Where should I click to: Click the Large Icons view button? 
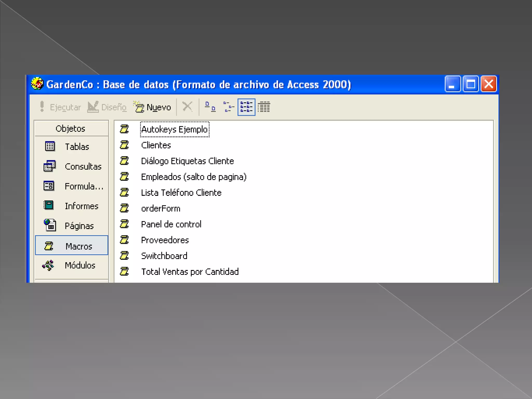click(x=210, y=107)
